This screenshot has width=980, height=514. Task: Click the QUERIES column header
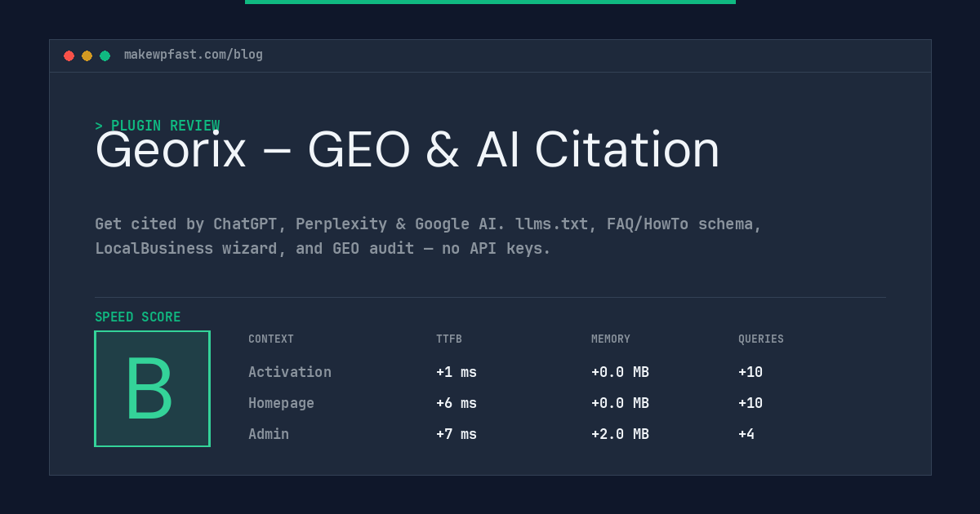pyautogui.click(x=761, y=339)
